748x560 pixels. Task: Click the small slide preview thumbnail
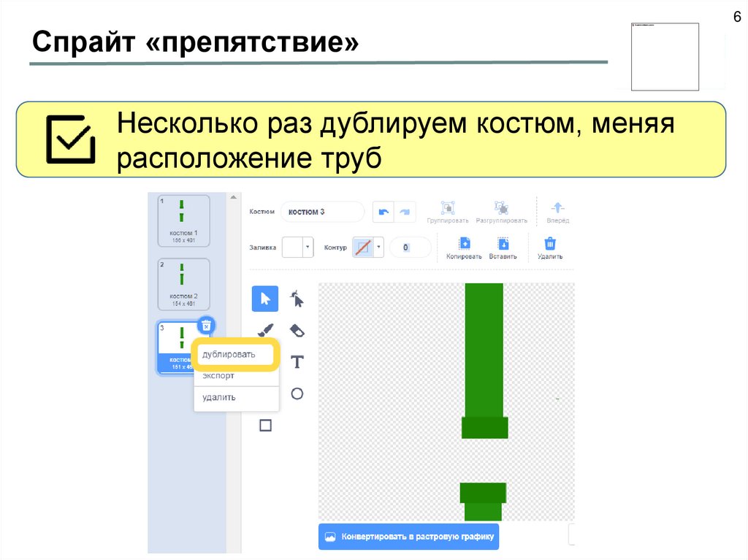tap(665, 56)
